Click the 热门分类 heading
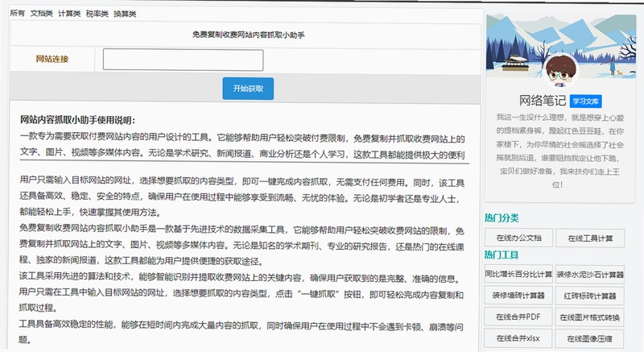Image resolution: width=644 pixels, height=352 pixels. [x=502, y=218]
